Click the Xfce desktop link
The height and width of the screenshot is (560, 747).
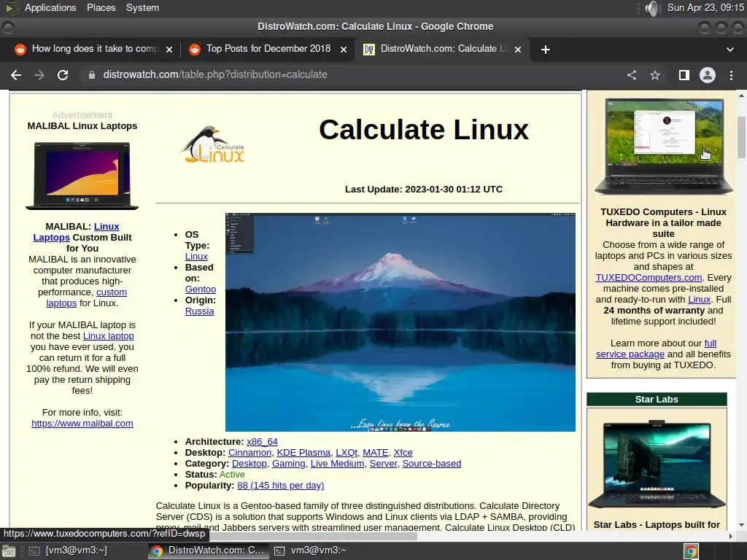pyautogui.click(x=403, y=453)
